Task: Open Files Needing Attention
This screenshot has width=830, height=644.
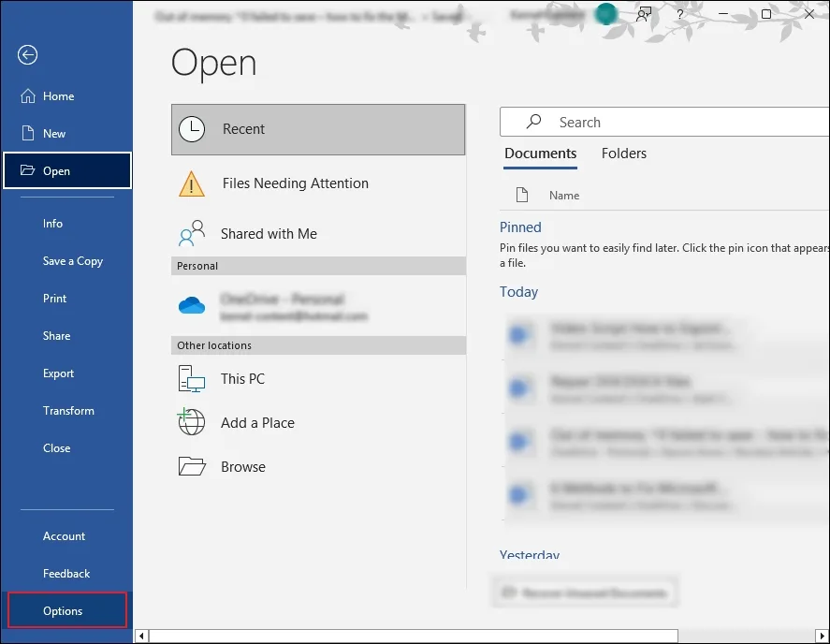Action: (318, 183)
